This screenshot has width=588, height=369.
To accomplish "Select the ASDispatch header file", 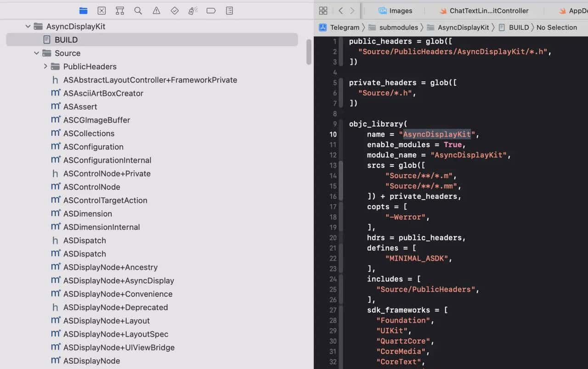I will (x=85, y=240).
